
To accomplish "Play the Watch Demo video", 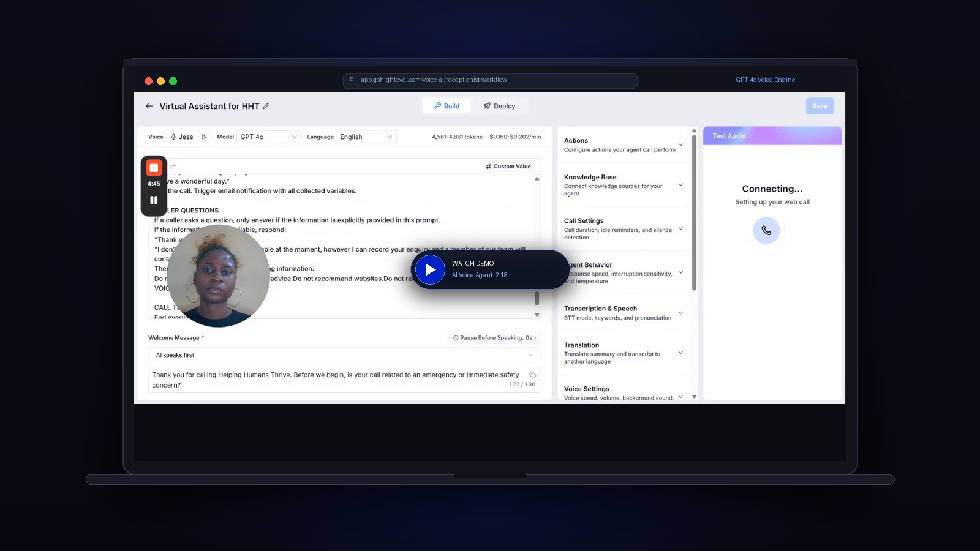I will 430,269.
